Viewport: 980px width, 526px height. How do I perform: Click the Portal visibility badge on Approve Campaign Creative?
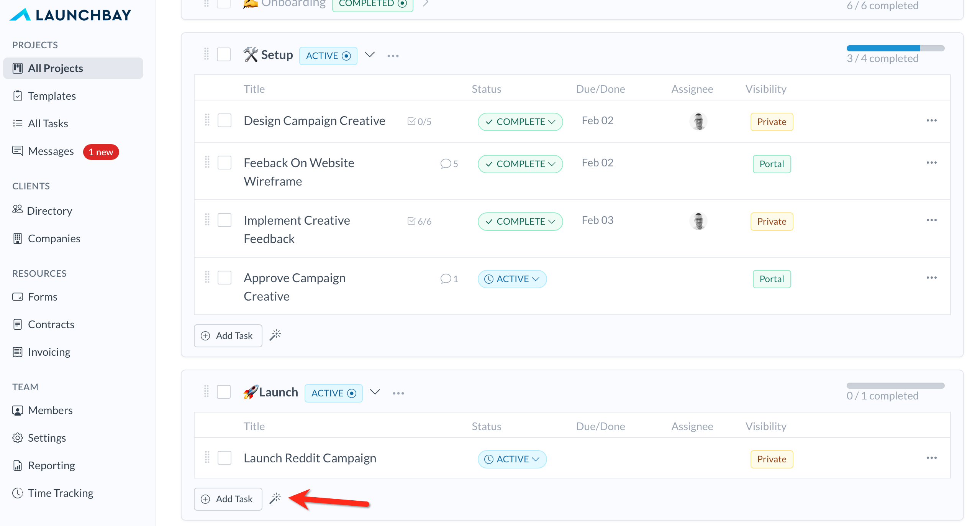coord(771,279)
